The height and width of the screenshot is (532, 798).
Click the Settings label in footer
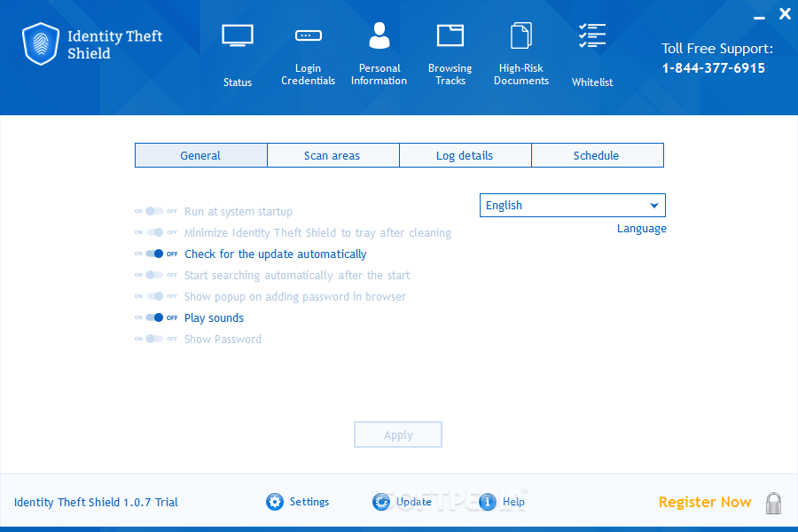(309, 502)
